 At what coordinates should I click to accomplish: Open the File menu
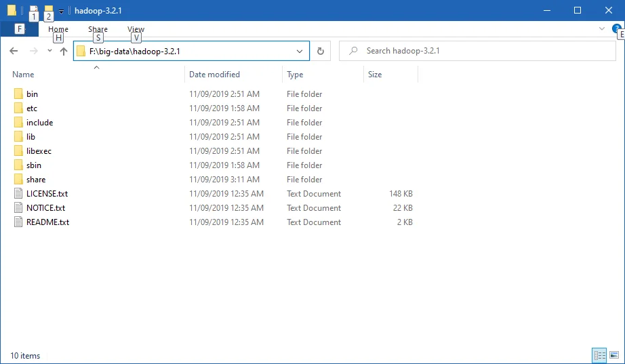point(19,29)
